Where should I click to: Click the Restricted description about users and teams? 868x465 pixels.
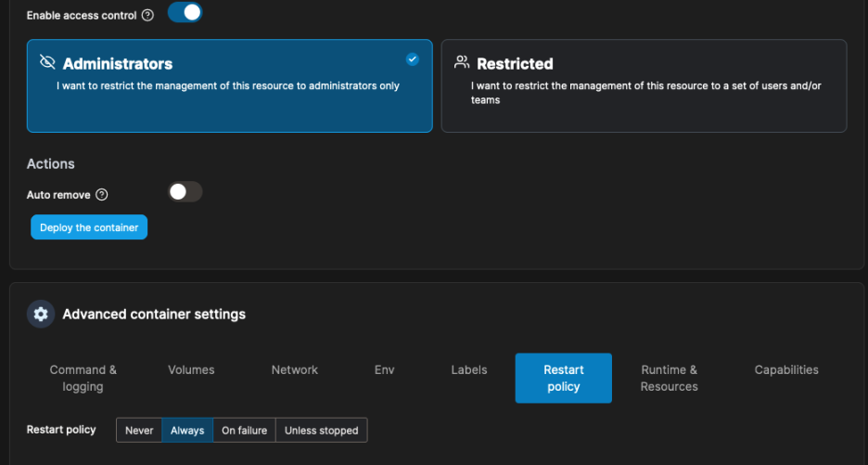tap(646, 93)
